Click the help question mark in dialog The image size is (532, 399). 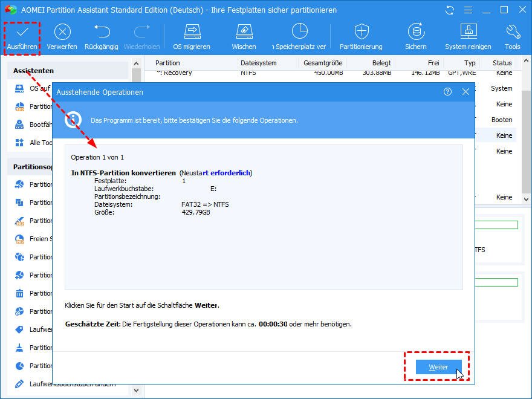pyautogui.click(x=447, y=92)
